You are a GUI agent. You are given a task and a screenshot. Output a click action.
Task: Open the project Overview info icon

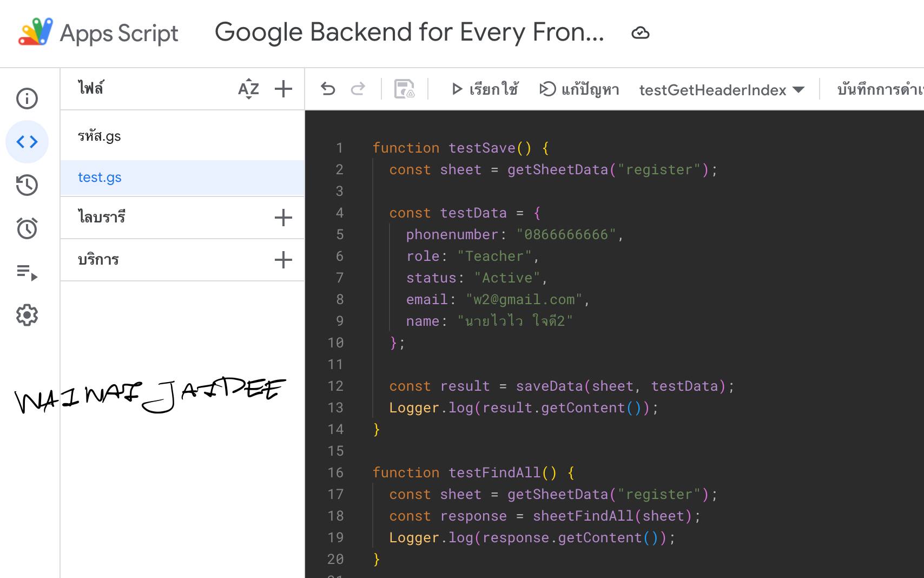[x=27, y=98]
